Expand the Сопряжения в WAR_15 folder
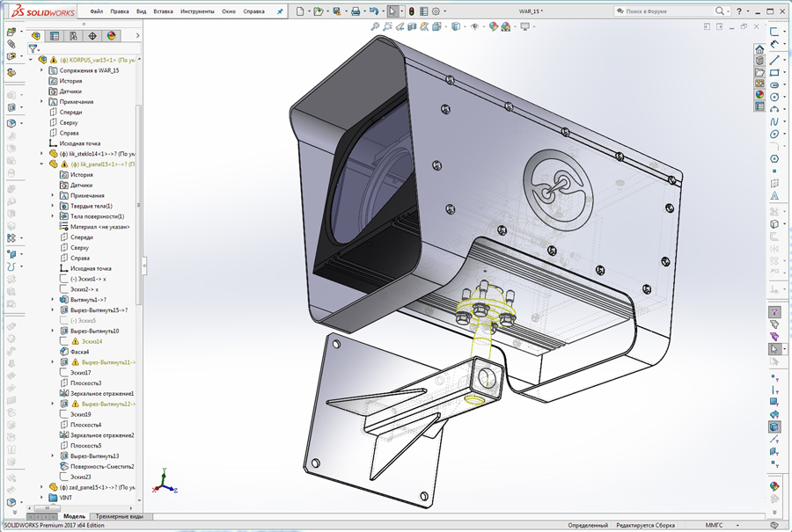Image resolution: width=792 pixels, height=532 pixels. pyautogui.click(x=41, y=69)
